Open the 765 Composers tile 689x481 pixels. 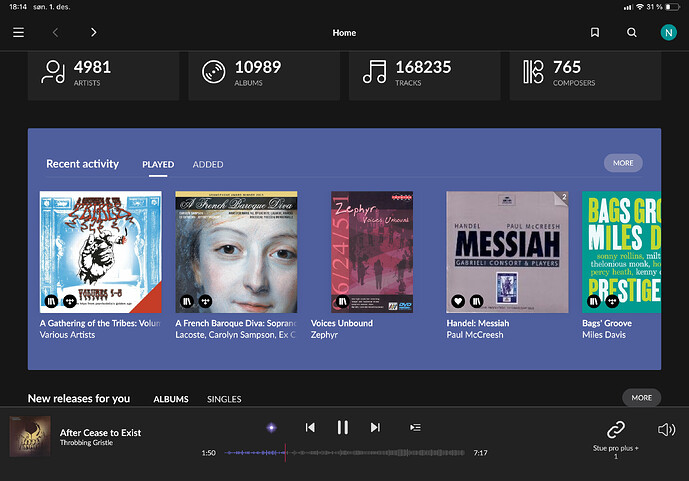tap(585, 76)
